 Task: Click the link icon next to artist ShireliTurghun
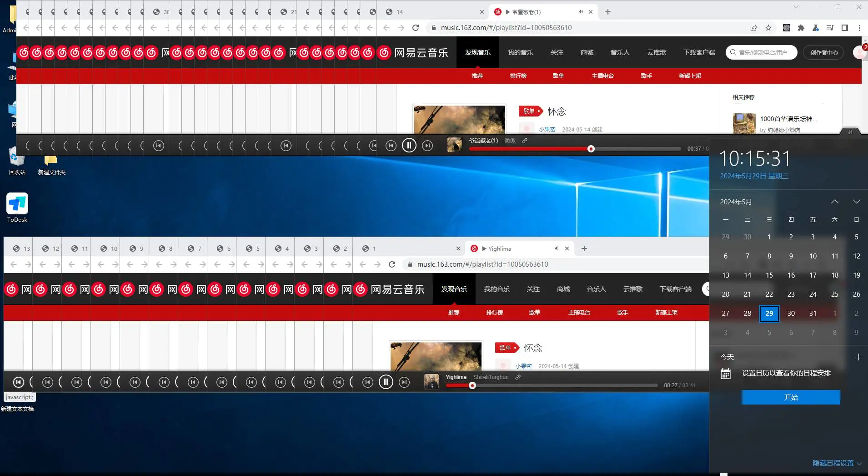(x=517, y=377)
